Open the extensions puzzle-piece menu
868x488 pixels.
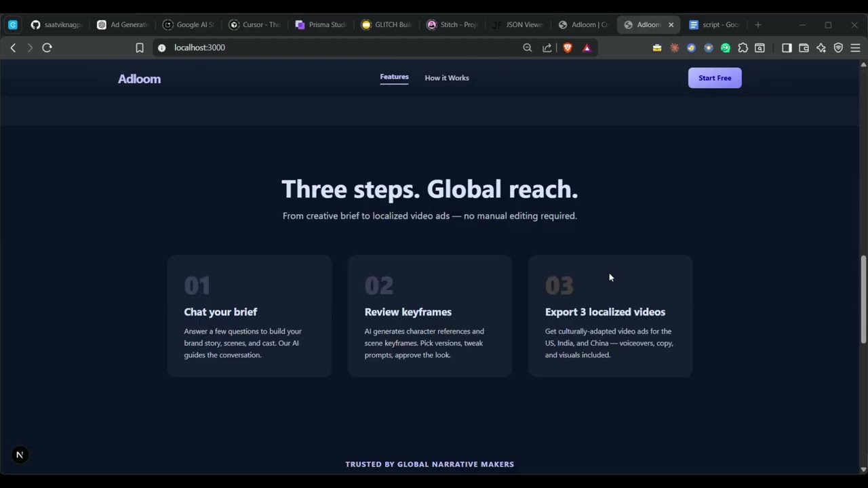743,47
